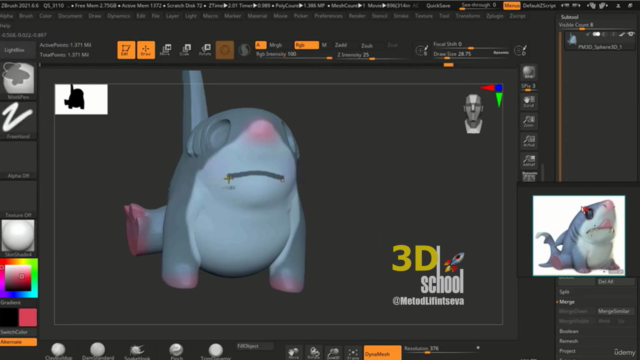Select the TrimDynamic brush

point(216,351)
